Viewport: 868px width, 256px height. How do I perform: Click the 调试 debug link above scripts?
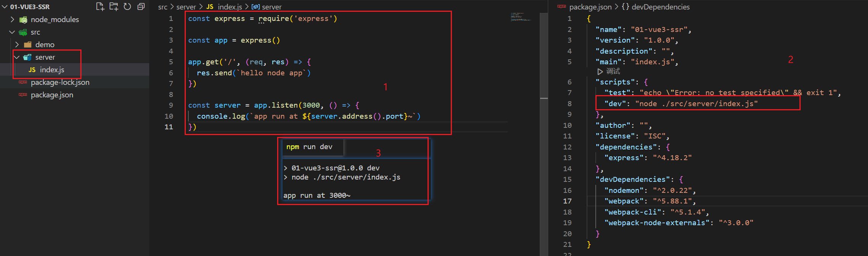coord(613,72)
